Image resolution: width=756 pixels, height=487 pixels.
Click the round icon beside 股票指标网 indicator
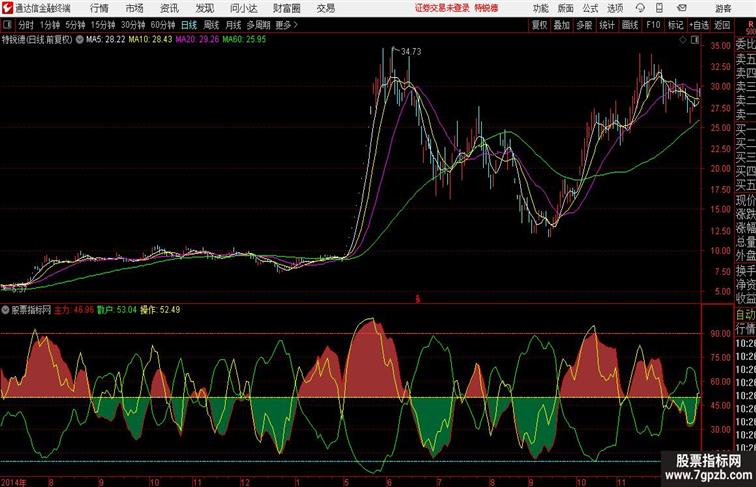pyautogui.click(x=5, y=310)
